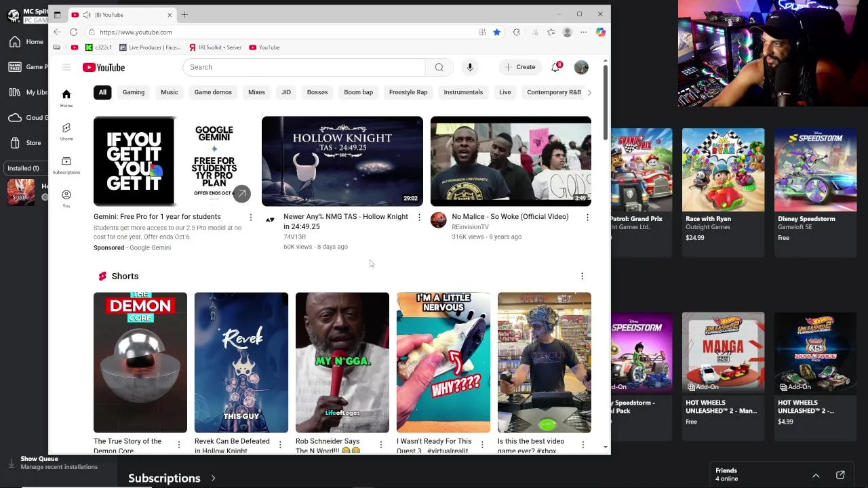Click Show Queue in the Xbox app
868x488 pixels.
39,459
